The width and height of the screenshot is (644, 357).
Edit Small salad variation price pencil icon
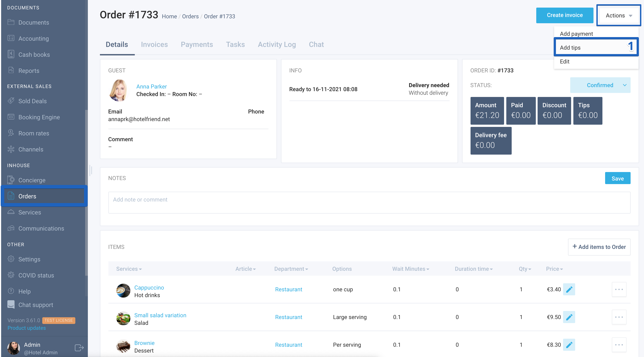point(569,317)
